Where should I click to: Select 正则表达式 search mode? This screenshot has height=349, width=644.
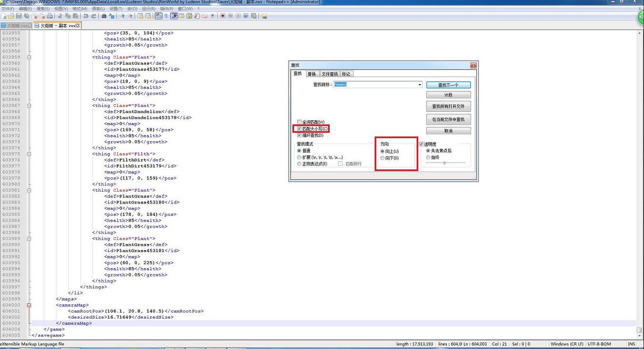click(299, 164)
